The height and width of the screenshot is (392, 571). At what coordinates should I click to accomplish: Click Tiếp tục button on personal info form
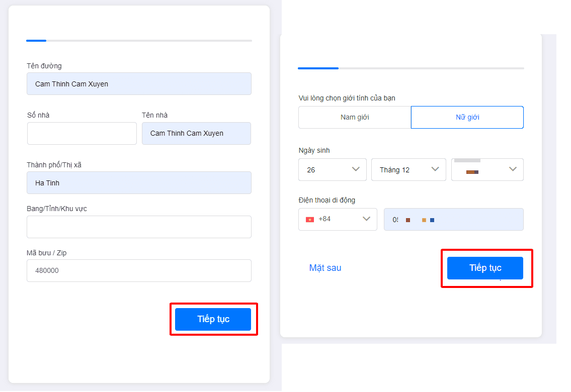[x=485, y=268]
